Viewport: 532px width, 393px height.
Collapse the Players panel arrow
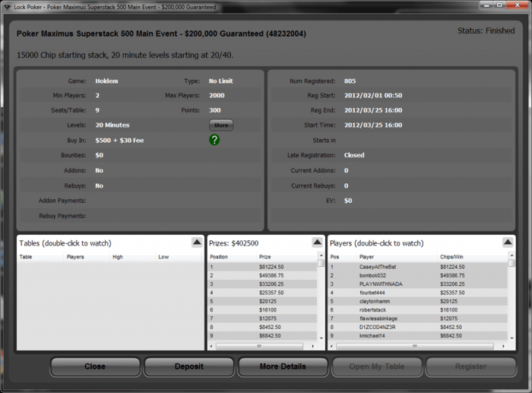click(508, 242)
